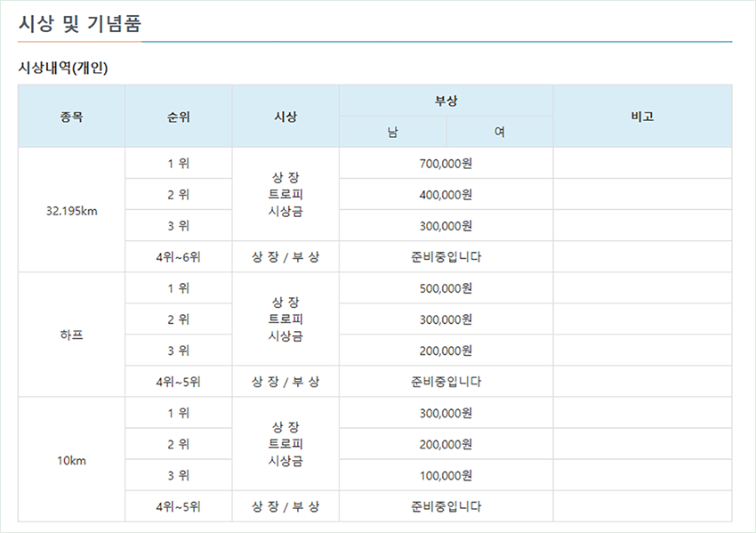Click the 500,000원 prize cell

tap(446, 288)
